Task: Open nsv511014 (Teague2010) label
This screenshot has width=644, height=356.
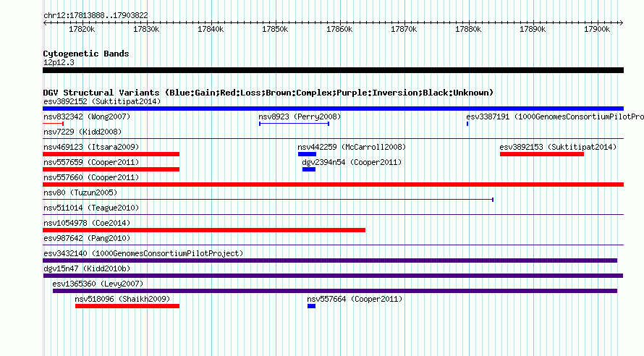Action: coord(91,208)
